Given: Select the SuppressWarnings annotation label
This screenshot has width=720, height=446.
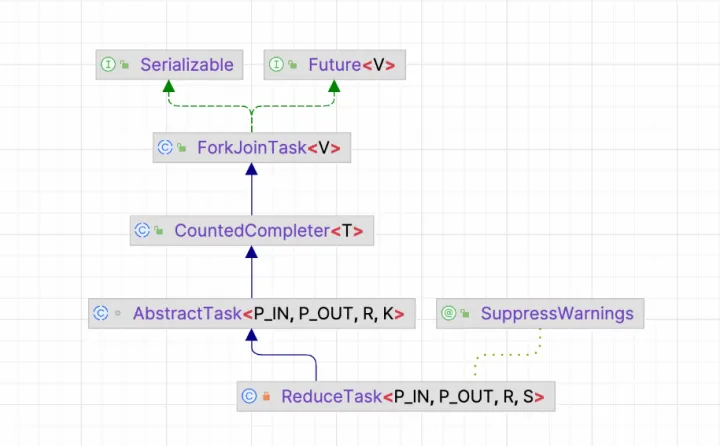Looking at the screenshot, I should pyautogui.click(x=557, y=313).
